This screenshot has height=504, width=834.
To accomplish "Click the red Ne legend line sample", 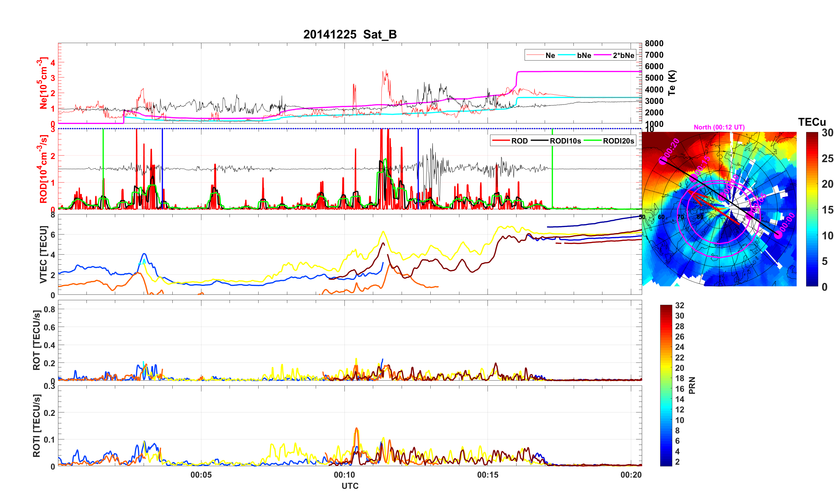I will 535,55.
